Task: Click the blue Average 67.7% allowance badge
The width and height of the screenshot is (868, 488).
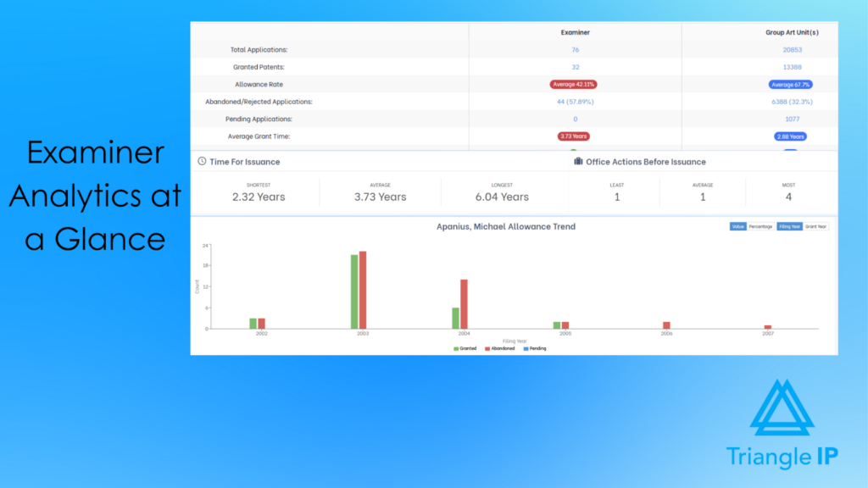Action: pos(790,84)
